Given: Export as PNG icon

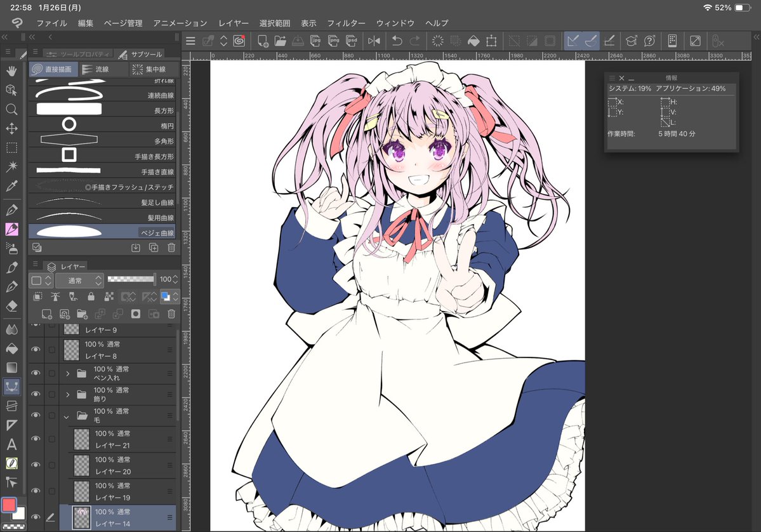Looking at the screenshot, I should point(333,41).
